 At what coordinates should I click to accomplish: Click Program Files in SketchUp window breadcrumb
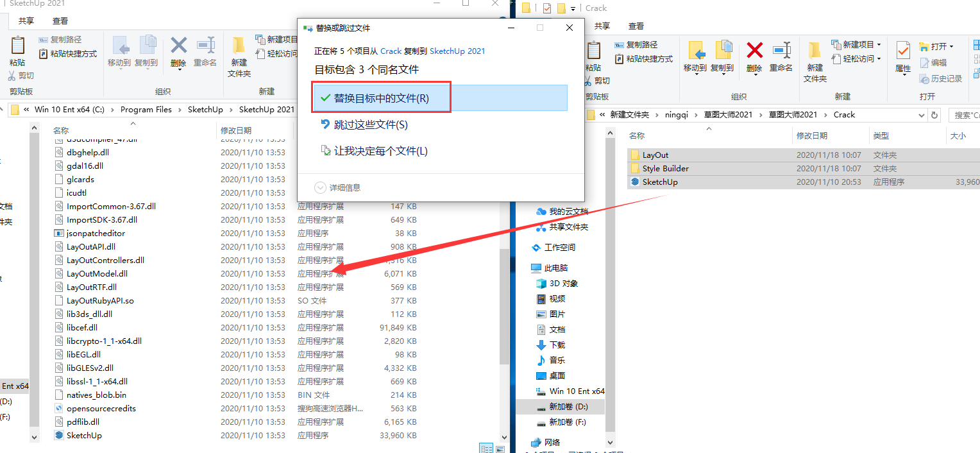tap(146, 110)
